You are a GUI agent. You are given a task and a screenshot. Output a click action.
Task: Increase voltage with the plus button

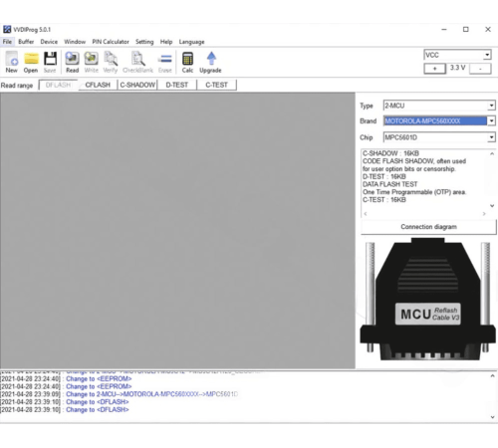tap(434, 69)
